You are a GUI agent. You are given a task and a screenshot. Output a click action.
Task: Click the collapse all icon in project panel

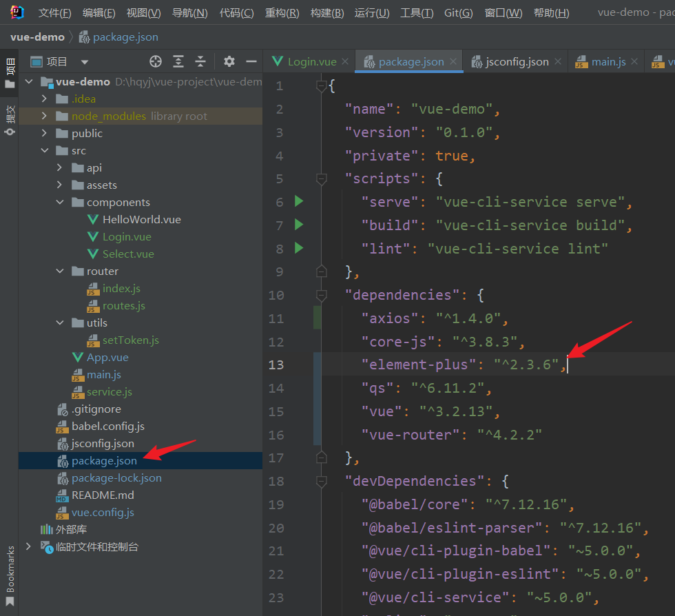(x=200, y=61)
